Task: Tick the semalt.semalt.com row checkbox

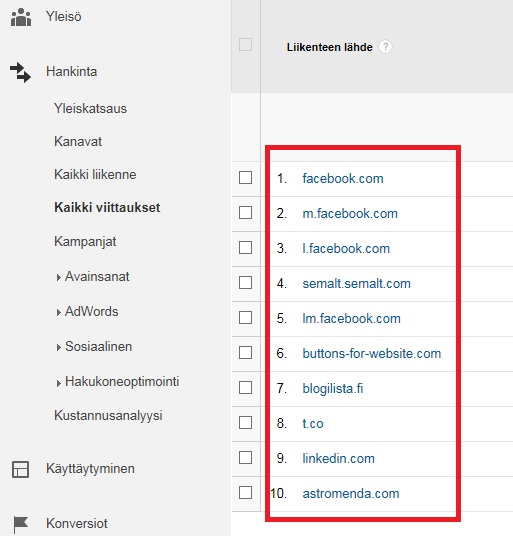Action: pyautogui.click(x=245, y=283)
